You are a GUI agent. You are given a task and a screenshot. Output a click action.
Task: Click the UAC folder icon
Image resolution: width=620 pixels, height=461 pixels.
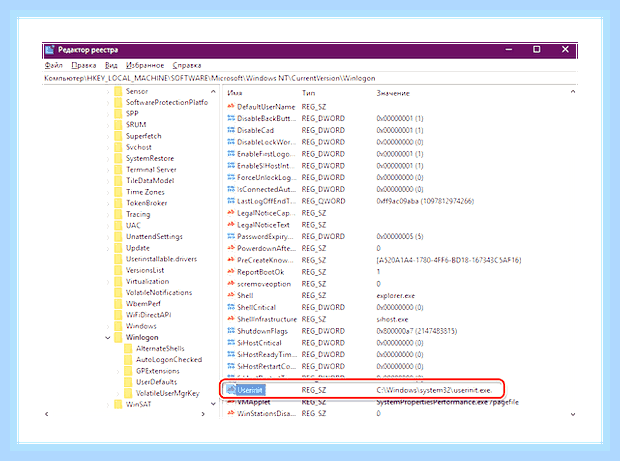tap(118, 225)
